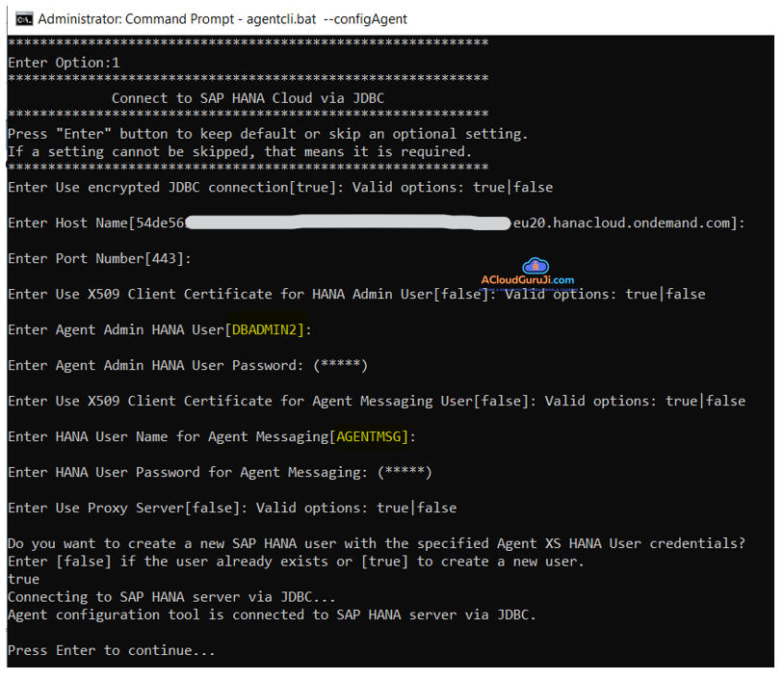This screenshot has height=680, width=784.
Task: Click the X509 Certificate for Agent Messaging User prompt
Action: point(376,401)
